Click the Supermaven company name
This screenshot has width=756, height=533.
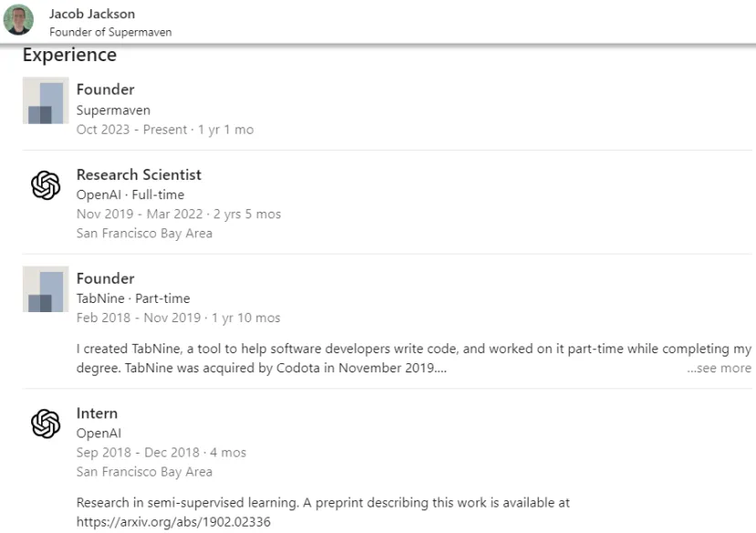click(x=113, y=110)
